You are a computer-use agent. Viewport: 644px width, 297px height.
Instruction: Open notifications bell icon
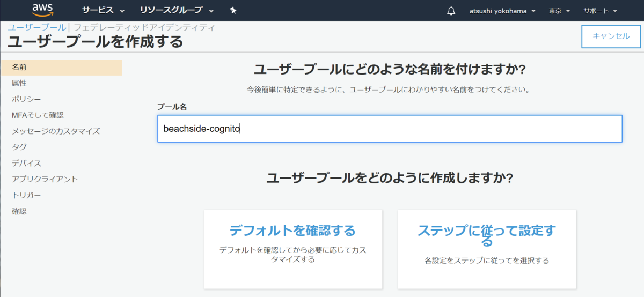click(451, 11)
